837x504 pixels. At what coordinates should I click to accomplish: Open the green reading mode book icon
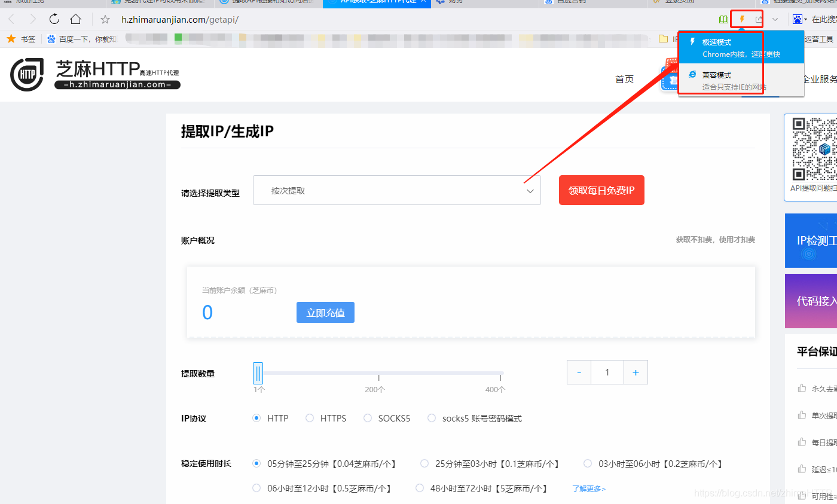724,19
